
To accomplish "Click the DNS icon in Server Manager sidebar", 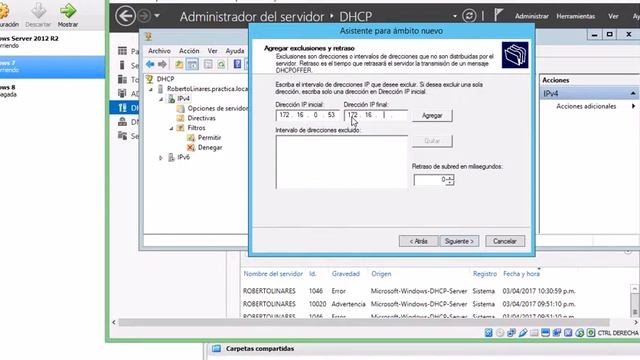I will [122, 121].
